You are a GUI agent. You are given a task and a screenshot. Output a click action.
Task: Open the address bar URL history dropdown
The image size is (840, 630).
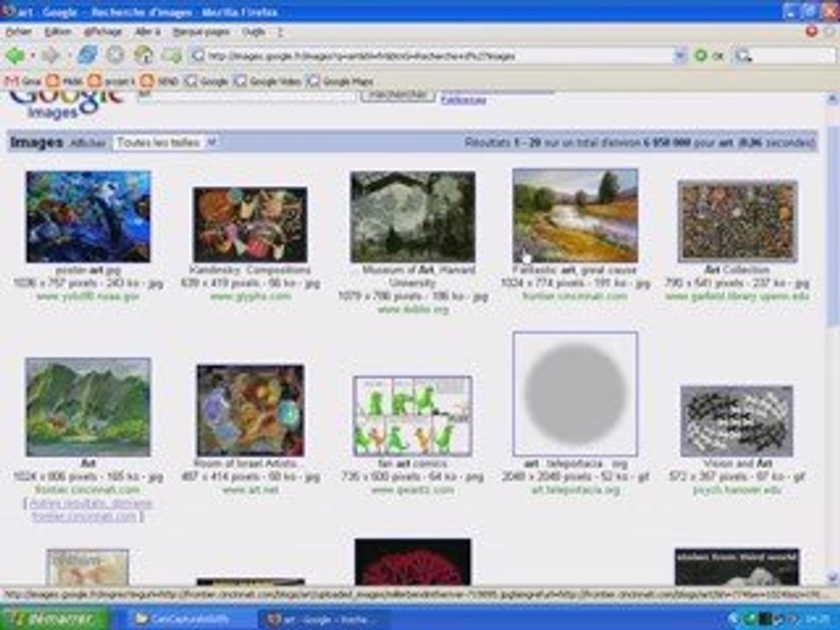[x=679, y=56]
